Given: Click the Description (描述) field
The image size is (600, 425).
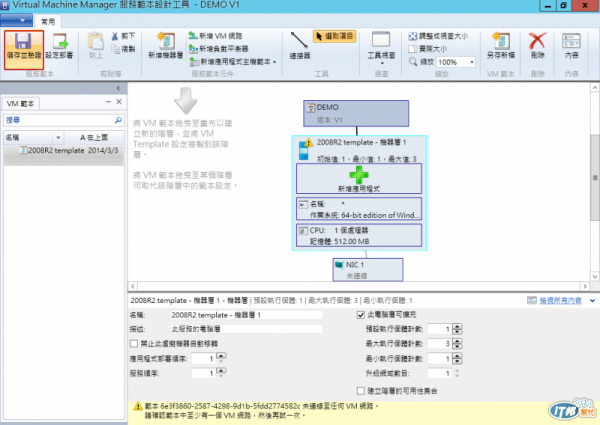Looking at the screenshot, I should click(246, 329).
